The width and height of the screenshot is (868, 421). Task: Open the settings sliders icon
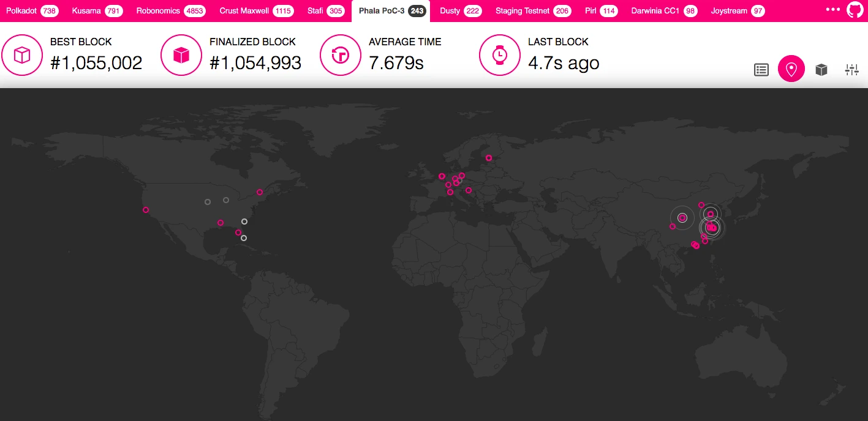[x=851, y=70]
